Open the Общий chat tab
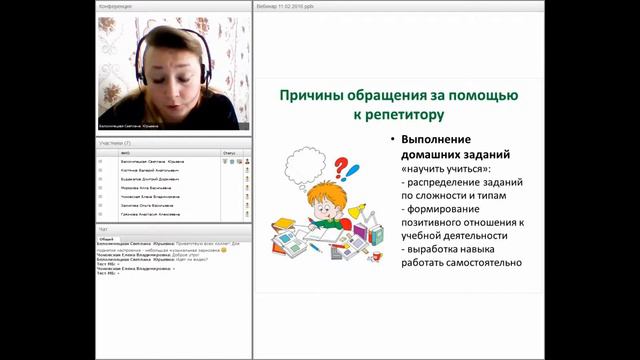640x360 pixels. pos(107,239)
